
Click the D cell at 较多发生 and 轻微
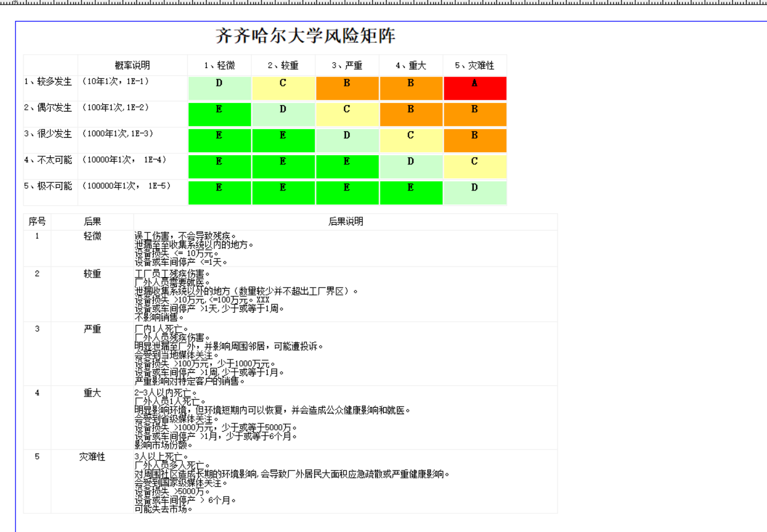click(219, 88)
